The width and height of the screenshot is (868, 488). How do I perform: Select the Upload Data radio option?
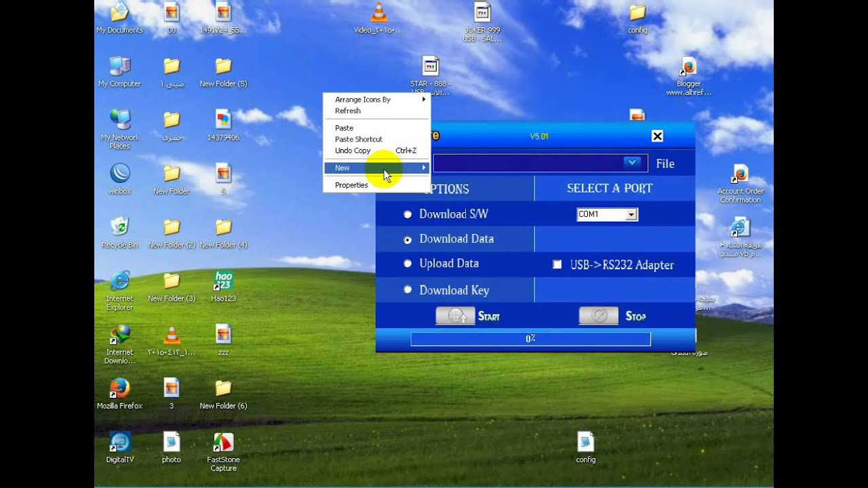[x=408, y=264]
